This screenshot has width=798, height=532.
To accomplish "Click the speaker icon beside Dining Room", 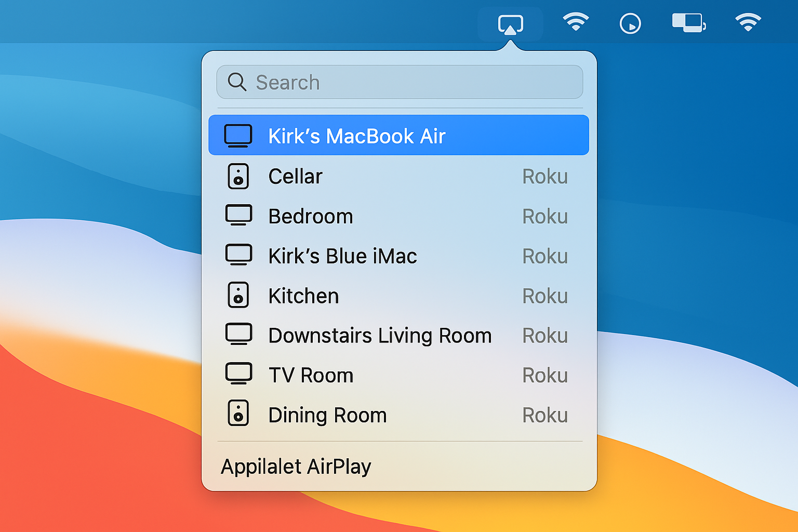I will 238,414.
